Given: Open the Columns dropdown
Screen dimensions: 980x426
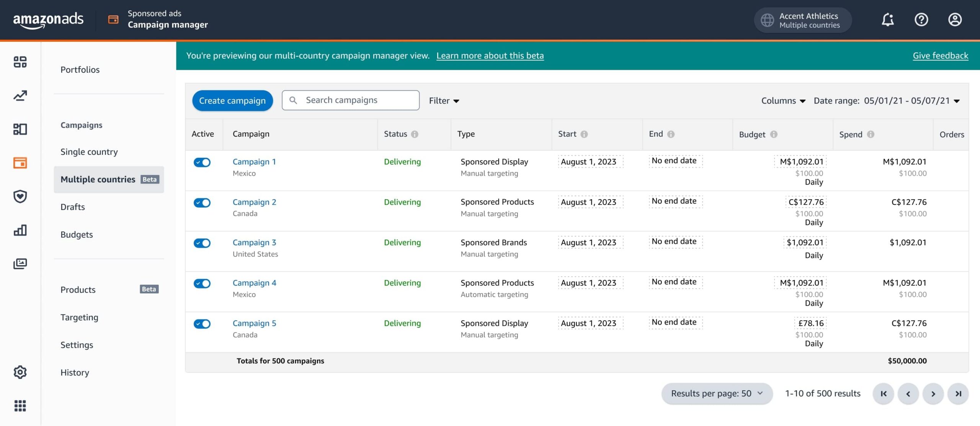Looking at the screenshot, I should click(x=783, y=101).
